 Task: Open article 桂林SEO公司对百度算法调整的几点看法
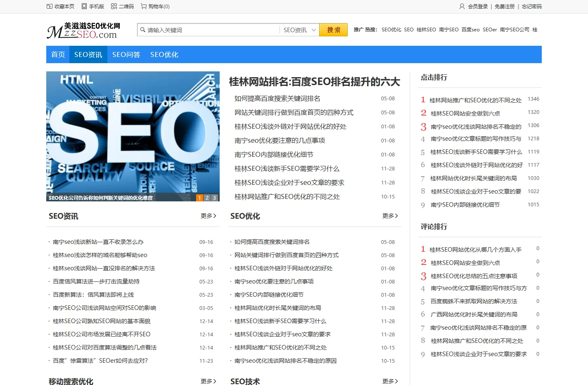pos(105,348)
